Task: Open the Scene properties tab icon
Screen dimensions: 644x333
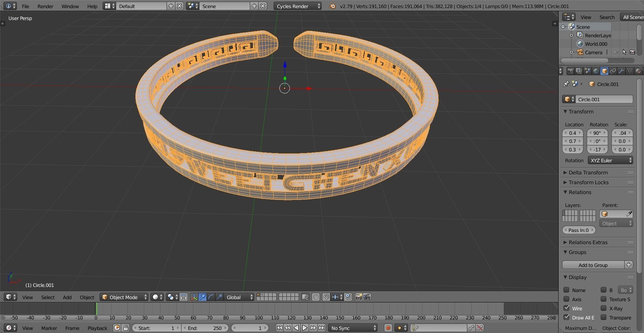Action: pyautogui.click(x=587, y=71)
